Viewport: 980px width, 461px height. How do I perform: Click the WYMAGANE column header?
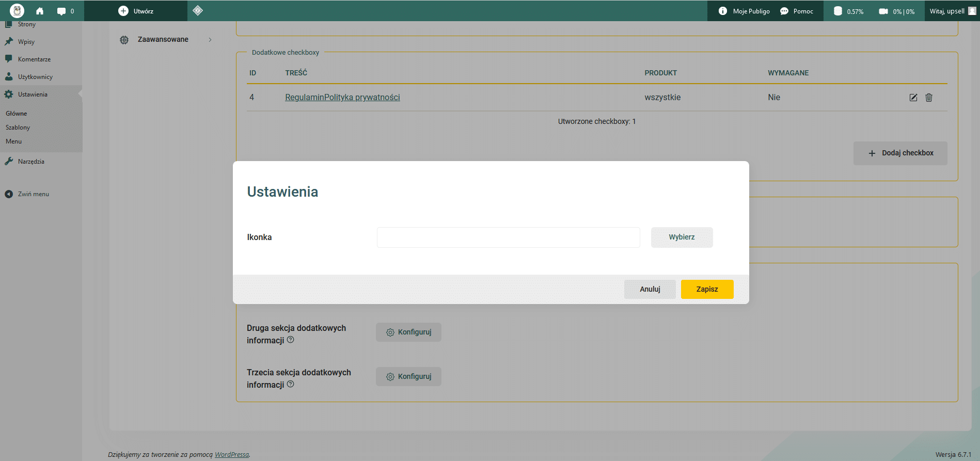(x=788, y=73)
